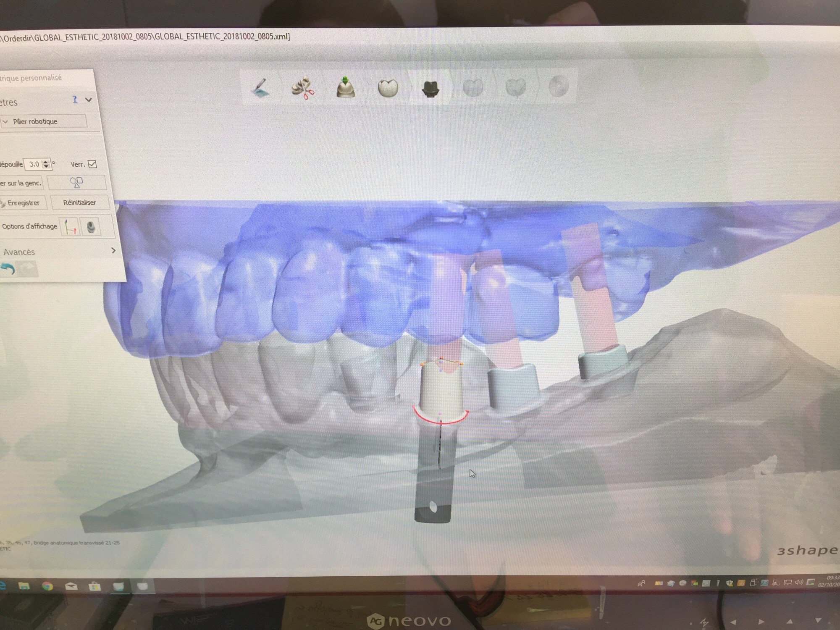The height and width of the screenshot is (630, 840).
Task: Switch to the active 3Shape taskbar app
Action: [118, 586]
